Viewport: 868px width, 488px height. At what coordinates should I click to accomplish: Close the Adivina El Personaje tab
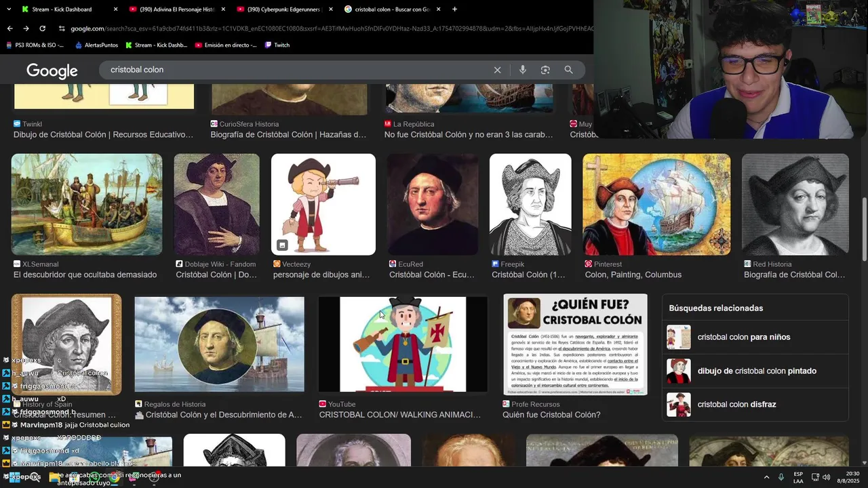point(223,9)
